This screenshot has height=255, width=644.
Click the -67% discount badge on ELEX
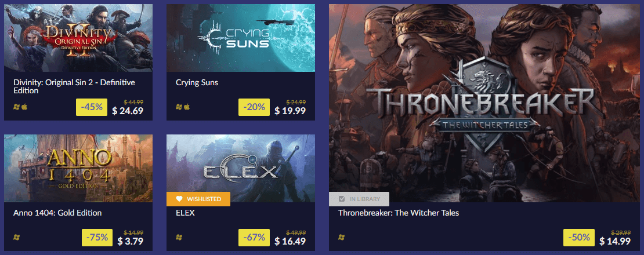(255, 237)
